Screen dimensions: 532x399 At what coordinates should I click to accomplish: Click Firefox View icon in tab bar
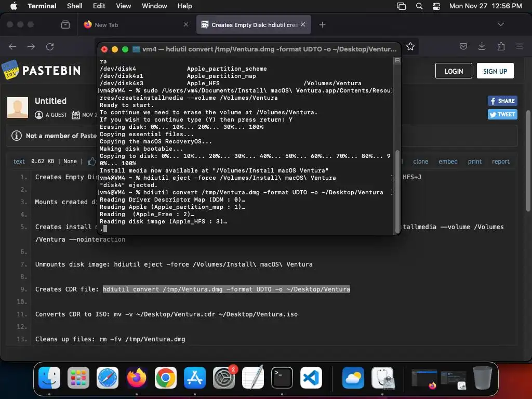[65, 24]
